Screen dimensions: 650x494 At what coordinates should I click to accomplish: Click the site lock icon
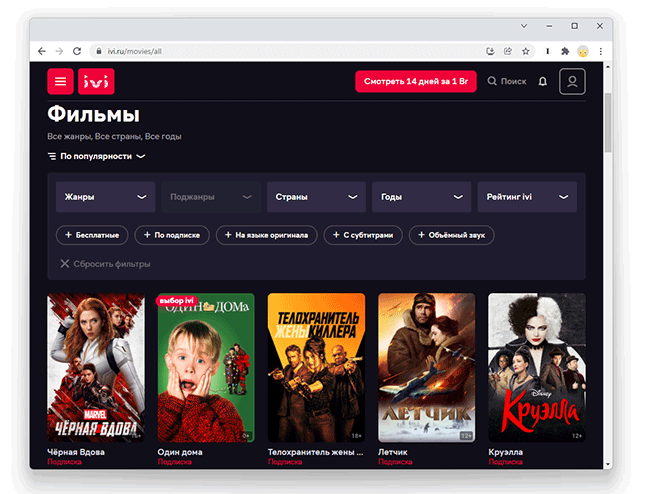tap(99, 51)
